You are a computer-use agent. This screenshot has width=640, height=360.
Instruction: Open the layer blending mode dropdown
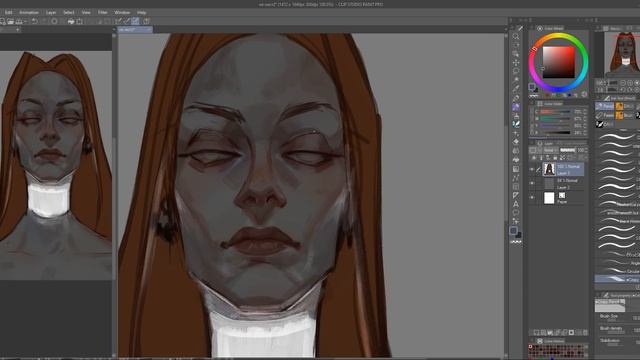click(x=550, y=150)
